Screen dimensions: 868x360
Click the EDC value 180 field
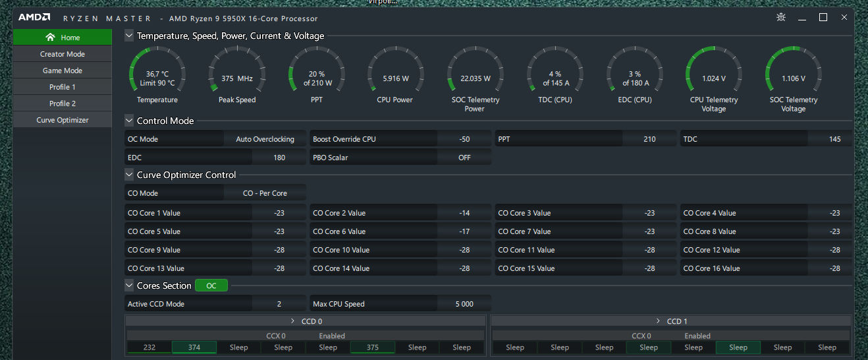coord(279,158)
